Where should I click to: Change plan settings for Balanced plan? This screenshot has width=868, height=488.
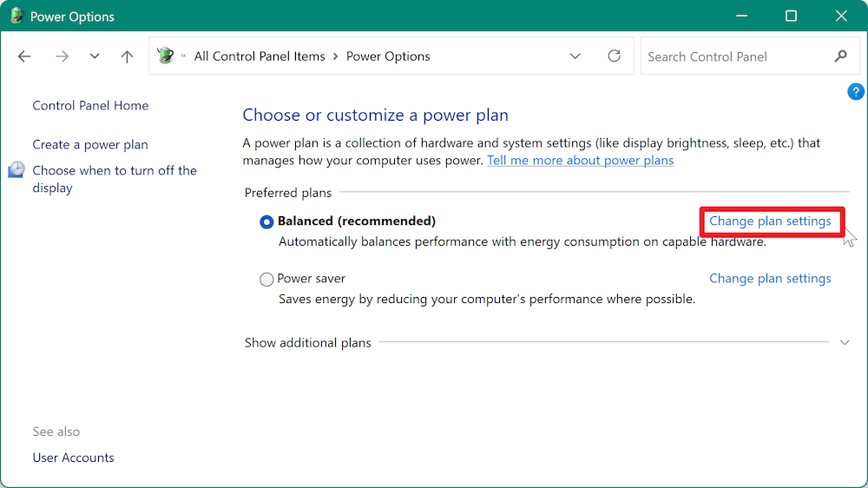(x=770, y=221)
